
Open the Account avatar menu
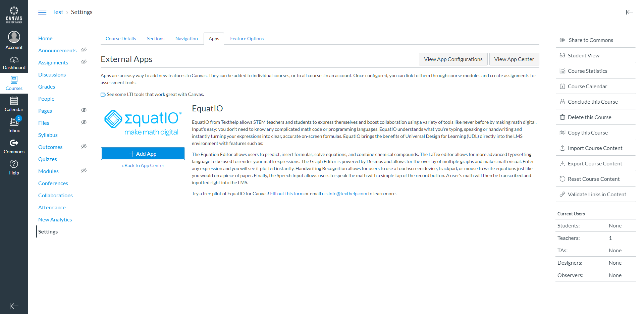(14, 41)
